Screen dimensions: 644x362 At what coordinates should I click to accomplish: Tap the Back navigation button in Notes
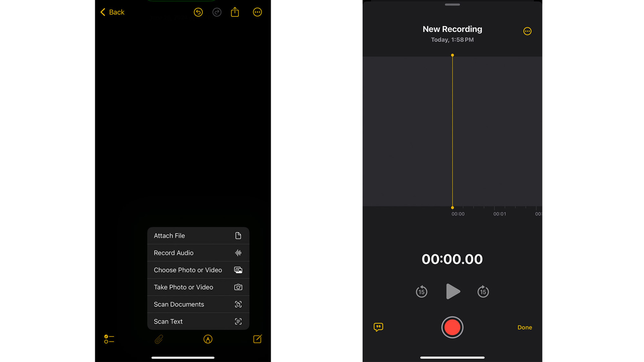(x=112, y=12)
